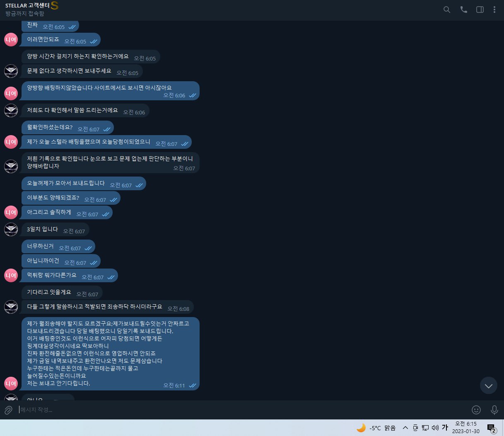Click the pink 니여 avatar near 이러면안되죠

pos(11,40)
